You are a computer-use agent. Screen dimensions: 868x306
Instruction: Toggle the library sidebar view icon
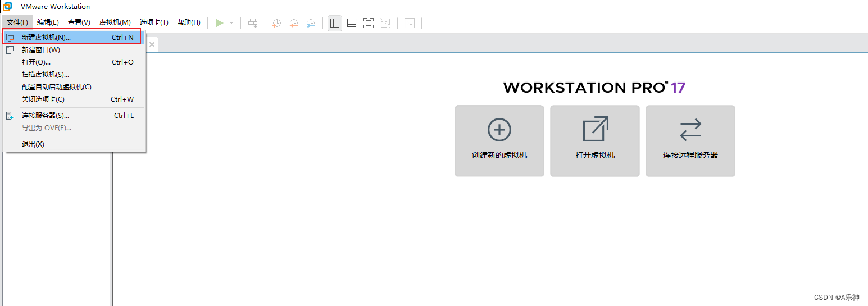pos(335,23)
